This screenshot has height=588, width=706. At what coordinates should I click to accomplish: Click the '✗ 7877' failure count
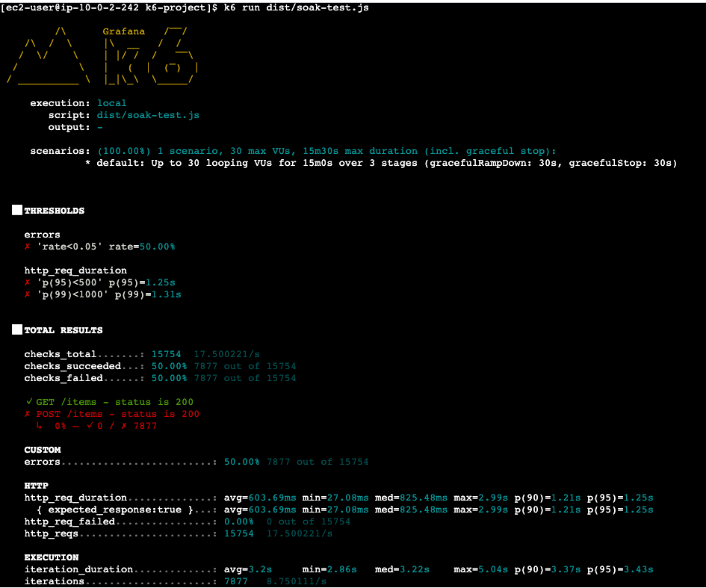click(139, 426)
